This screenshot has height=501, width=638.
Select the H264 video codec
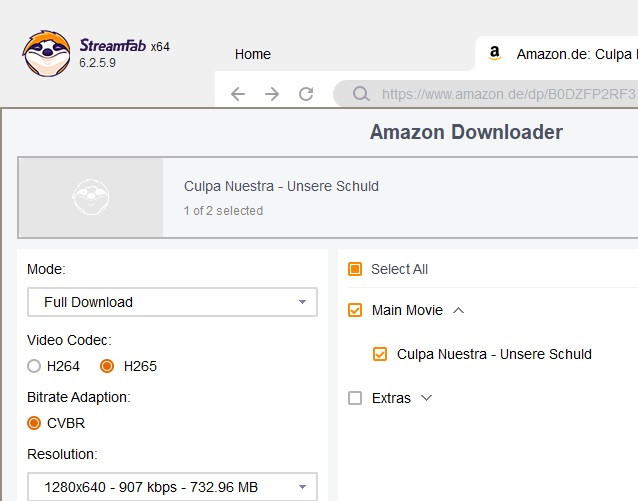pyautogui.click(x=34, y=366)
